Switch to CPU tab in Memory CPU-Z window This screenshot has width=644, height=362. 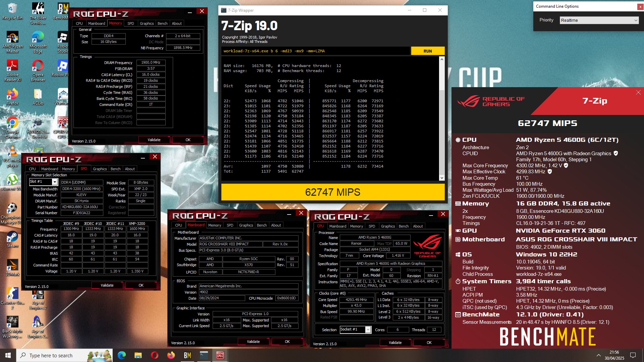[x=79, y=23]
